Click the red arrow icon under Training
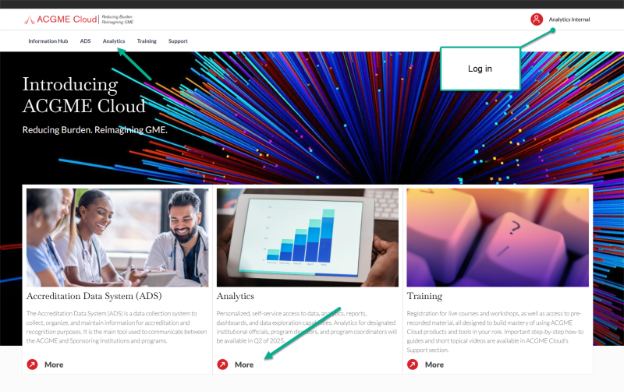Image resolution: width=624 pixels, height=392 pixels. (413, 365)
